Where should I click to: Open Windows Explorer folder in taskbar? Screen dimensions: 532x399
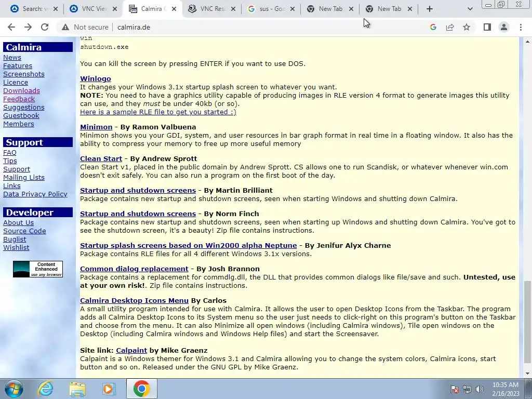(77, 389)
